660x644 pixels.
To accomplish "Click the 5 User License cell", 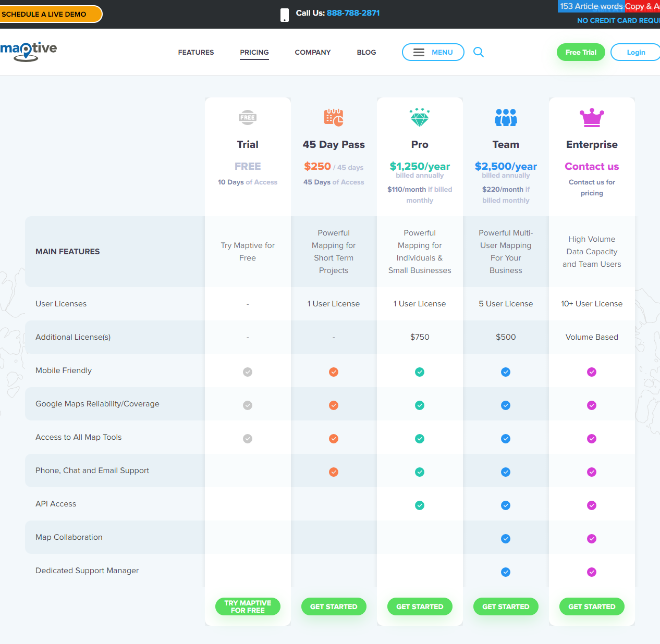I will (506, 304).
